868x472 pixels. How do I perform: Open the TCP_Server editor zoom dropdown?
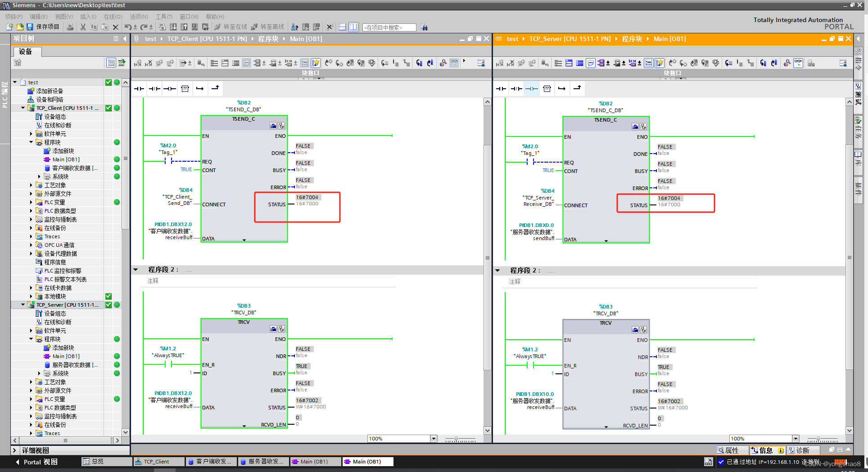pyautogui.click(x=796, y=439)
